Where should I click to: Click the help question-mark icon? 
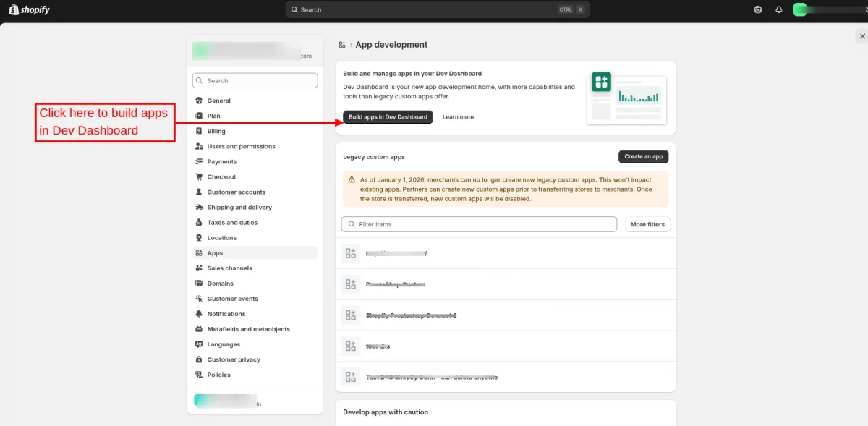757,9
